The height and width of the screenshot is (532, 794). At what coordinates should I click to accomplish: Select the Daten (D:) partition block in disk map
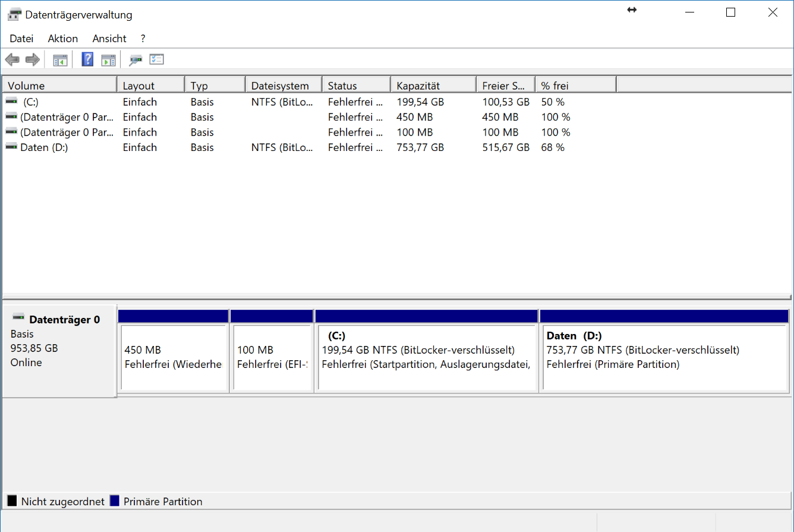coord(664,351)
